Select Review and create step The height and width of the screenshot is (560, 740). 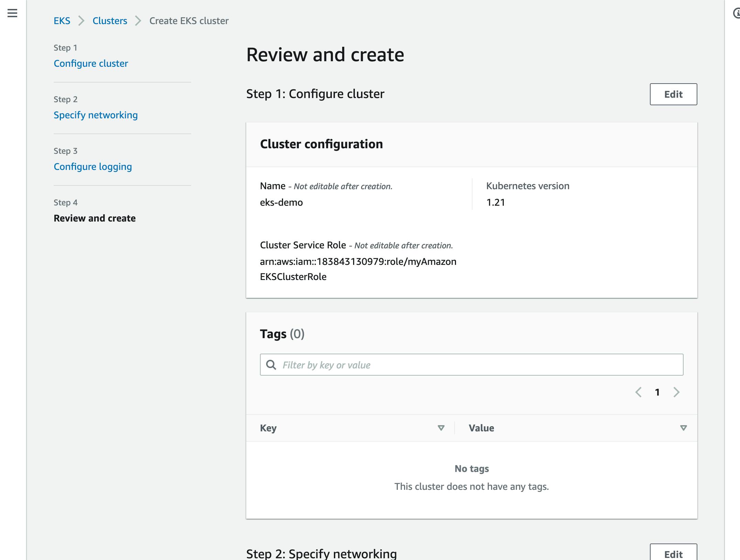95,218
